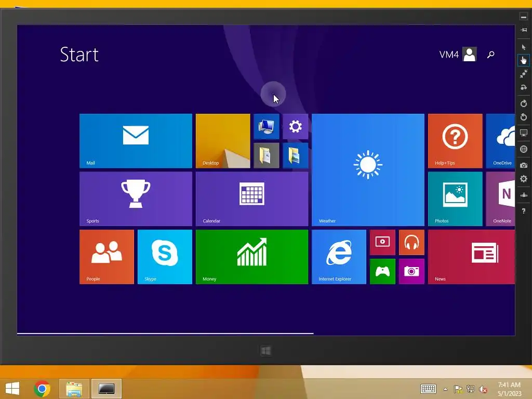This screenshot has width=532, height=399.
Task: Open screenshot settings gear in simulator toolbar
Action: pos(524,179)
